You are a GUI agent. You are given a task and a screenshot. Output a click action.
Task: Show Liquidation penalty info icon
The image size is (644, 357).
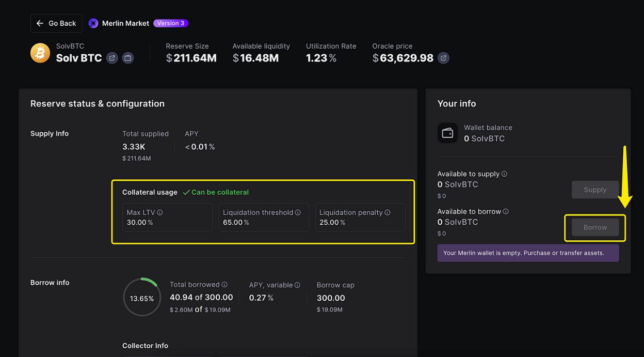pyautogui.click(x=388, y=212)
